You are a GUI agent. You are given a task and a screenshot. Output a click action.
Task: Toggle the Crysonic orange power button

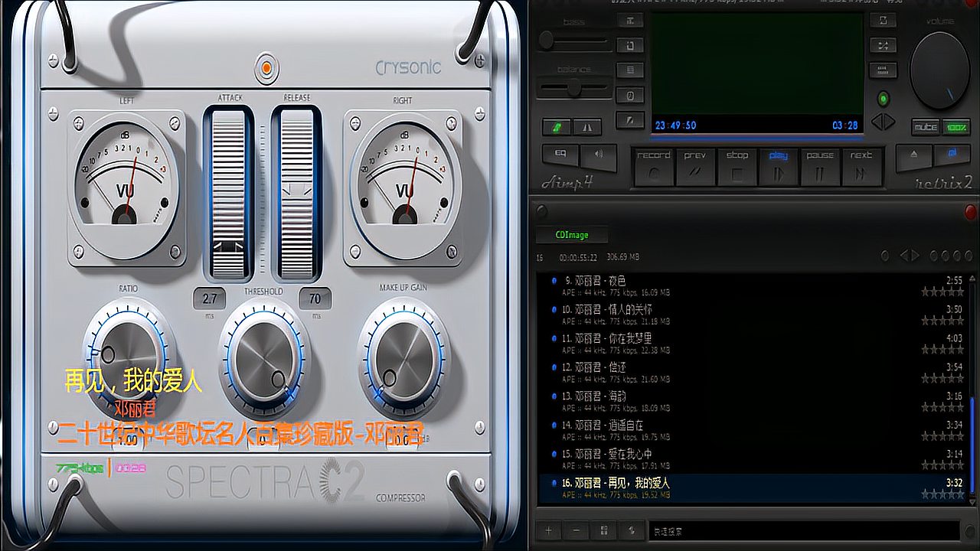(266, 67)
